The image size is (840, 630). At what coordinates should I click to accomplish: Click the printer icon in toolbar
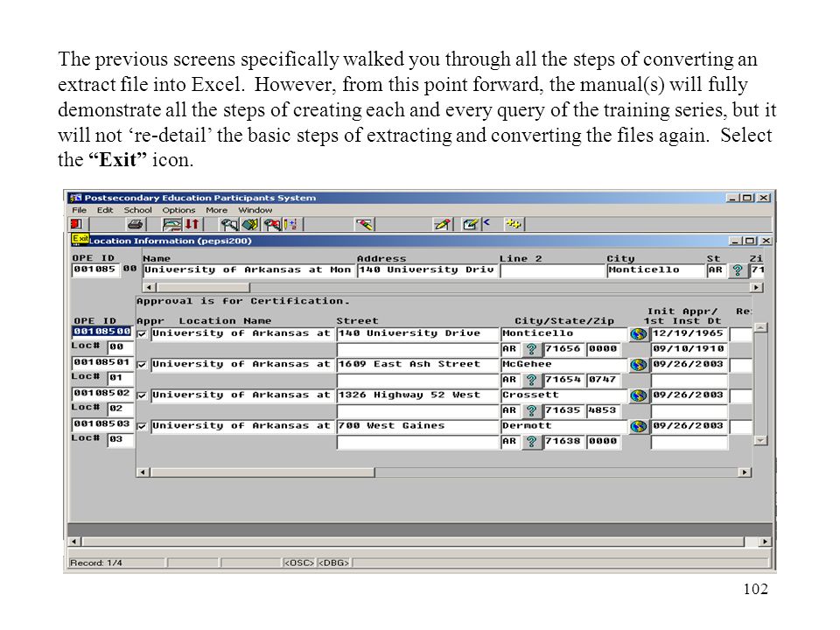[135, 224]
